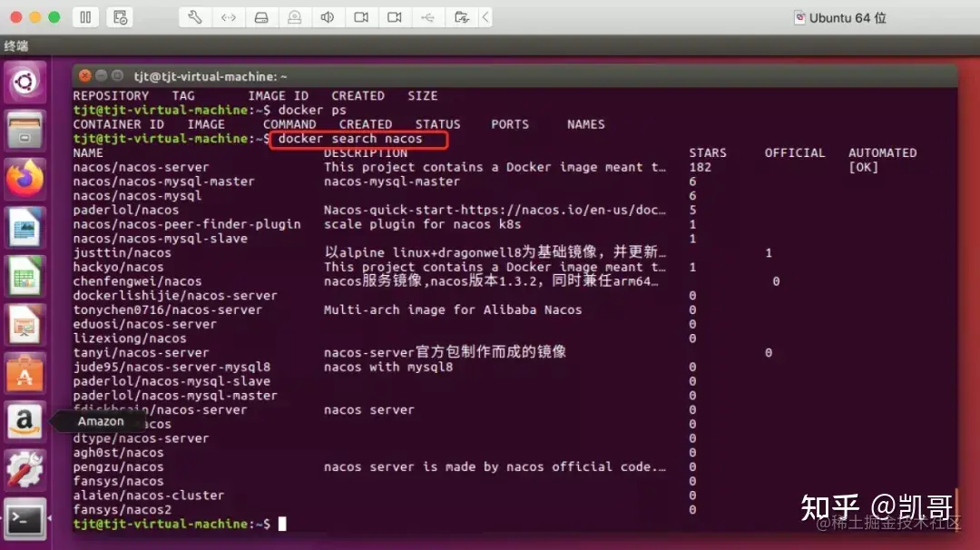The width and height of the screenshot is (980, 550).
Task: Click the nacos/nacos-mysql-master name
Action: pos(163,182)
